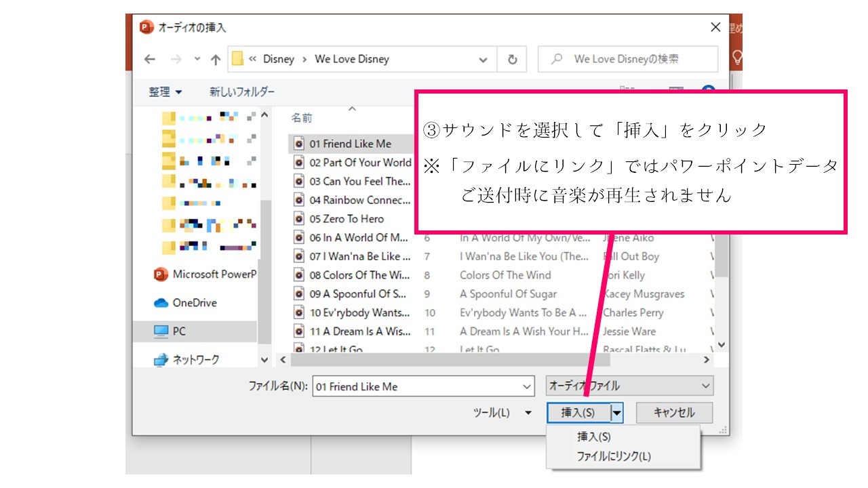This screenshot has width=868, height=488.
Task: Create a folder with 新しいフォルダー
Action: tap(242, 91)
